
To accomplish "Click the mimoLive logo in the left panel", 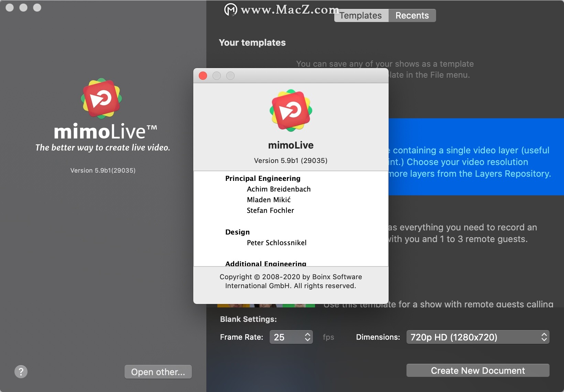I will [x=101, y=98].
